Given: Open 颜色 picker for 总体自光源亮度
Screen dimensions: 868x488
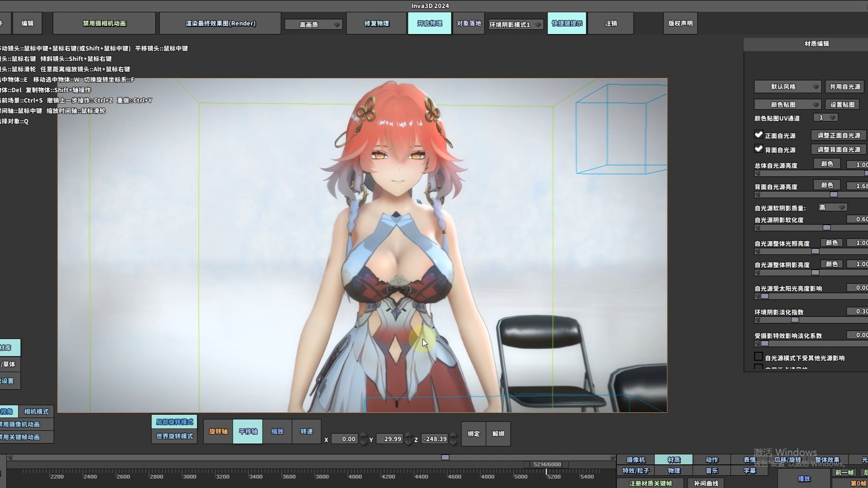Looking at the screenshot, I should point(827,164).
